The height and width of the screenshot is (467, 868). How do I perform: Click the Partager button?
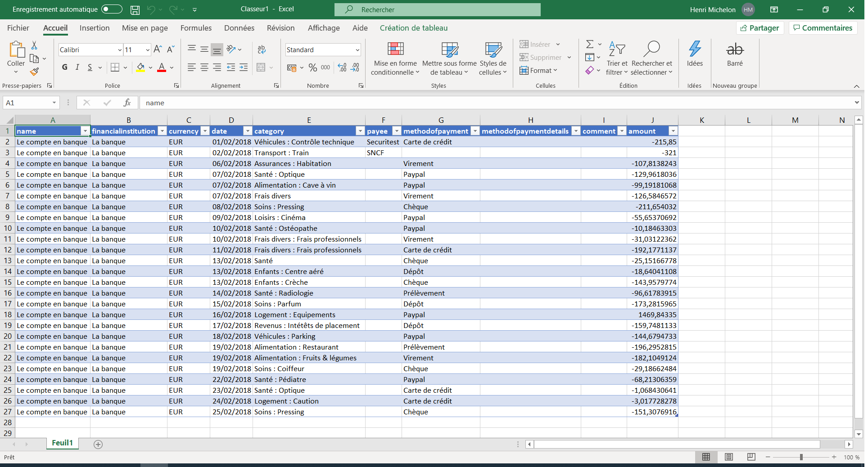760,28
